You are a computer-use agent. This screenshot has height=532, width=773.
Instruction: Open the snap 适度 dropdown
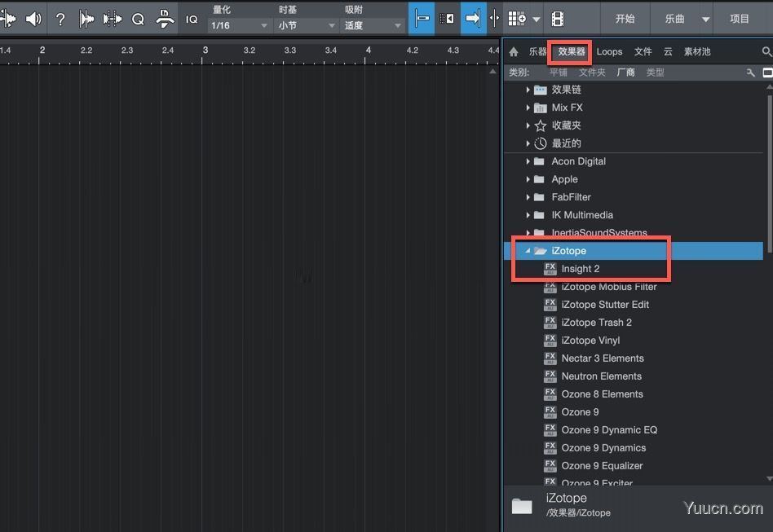tap(372, 25)
